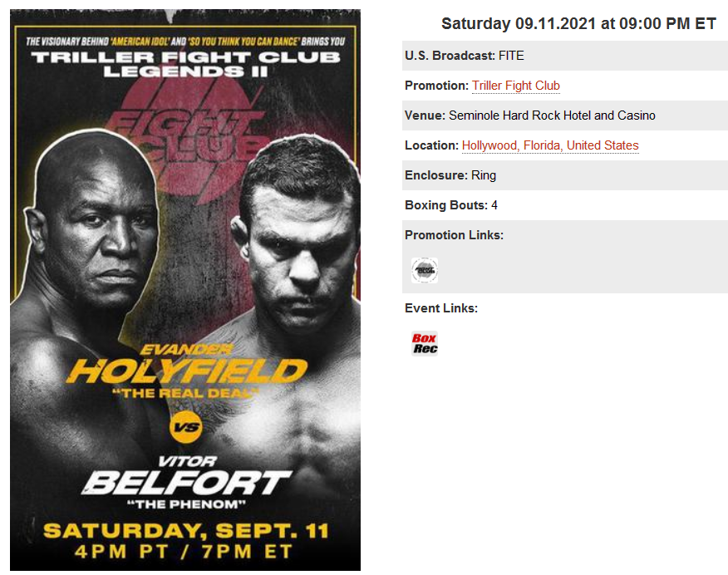This screenshot has height=575, width=728.
Task: Click the Belfort name on the poster
Action: click(x=186, y=483)
